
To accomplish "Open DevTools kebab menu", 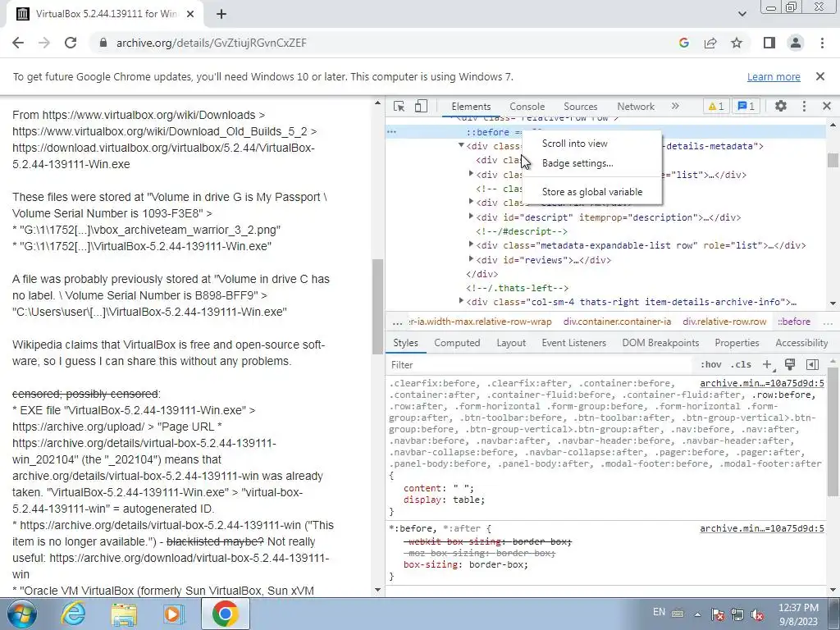I will click(x=804, y=106).
